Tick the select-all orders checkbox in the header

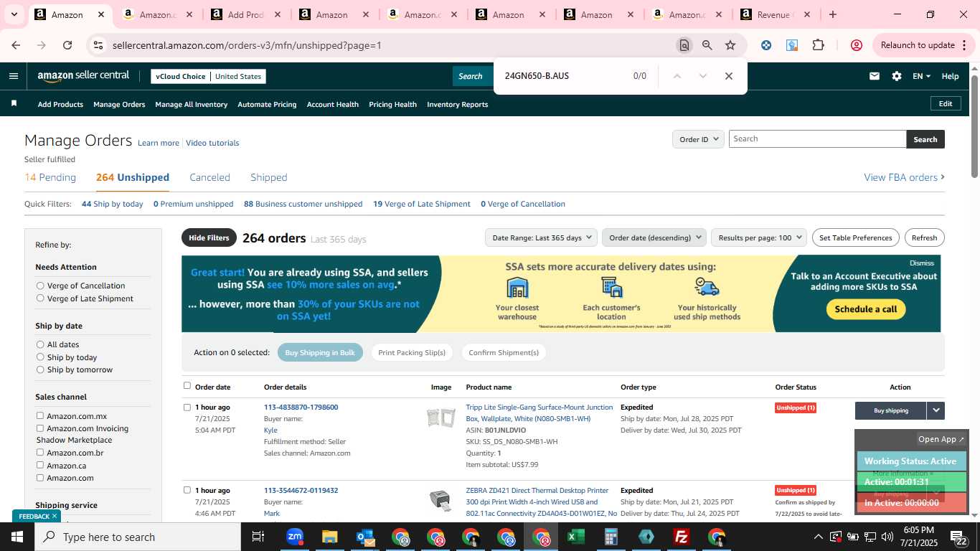pyautogui.click(x=187, y=386)
